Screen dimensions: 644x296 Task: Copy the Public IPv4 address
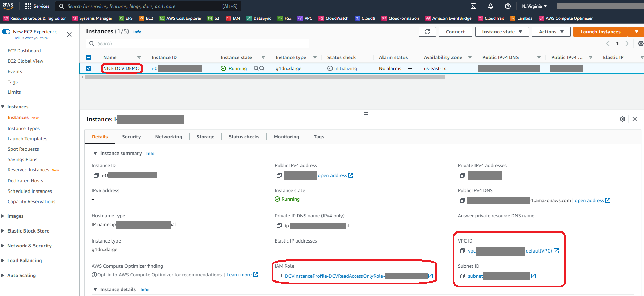click(x=279, y=175)
